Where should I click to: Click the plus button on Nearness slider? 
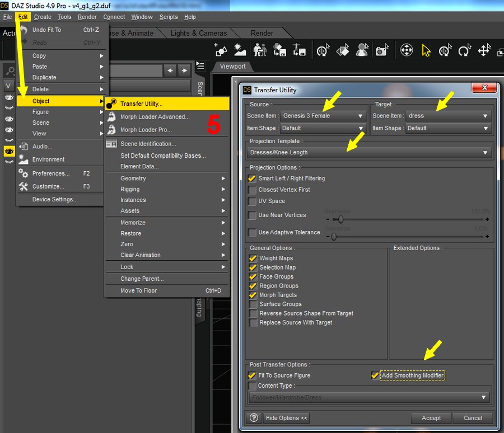pos(487,219)
